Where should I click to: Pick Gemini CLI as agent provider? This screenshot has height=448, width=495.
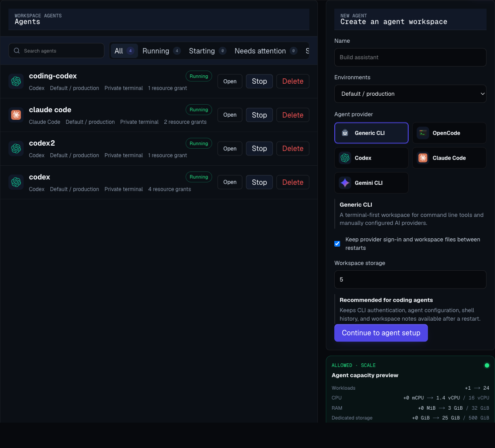[x=371, y=183]
